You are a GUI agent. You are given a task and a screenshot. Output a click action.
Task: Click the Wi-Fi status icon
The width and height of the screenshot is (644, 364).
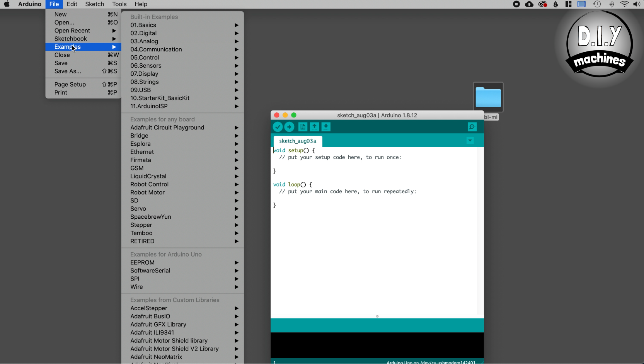coord(624,4)
